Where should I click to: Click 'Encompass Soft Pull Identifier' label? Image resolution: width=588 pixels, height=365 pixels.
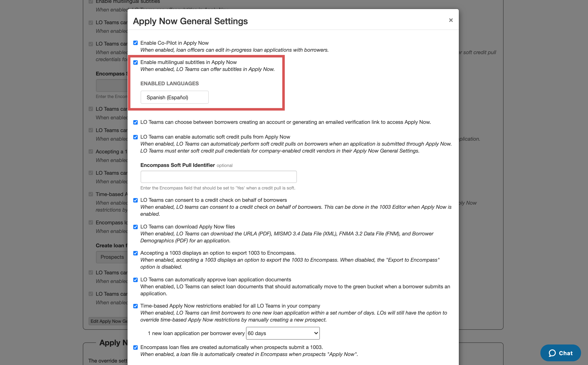point(177,165)
